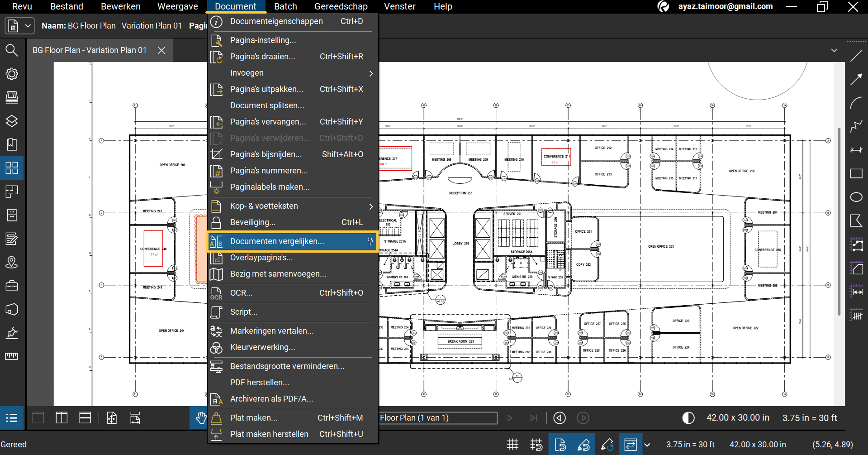Image resolution: width=868 pixels, height=455 pixels.
Task: Open the Layers panel icon
Action: point(12,121)
